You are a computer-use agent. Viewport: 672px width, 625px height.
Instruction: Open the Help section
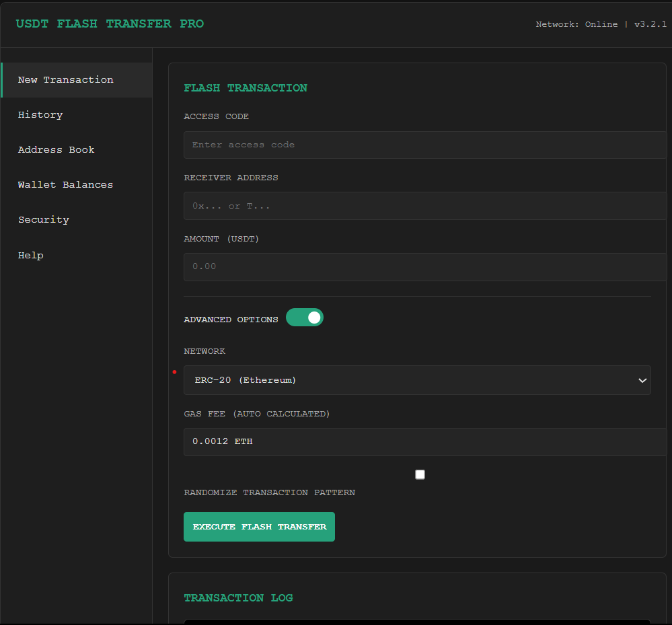click(x=31, y=256)
